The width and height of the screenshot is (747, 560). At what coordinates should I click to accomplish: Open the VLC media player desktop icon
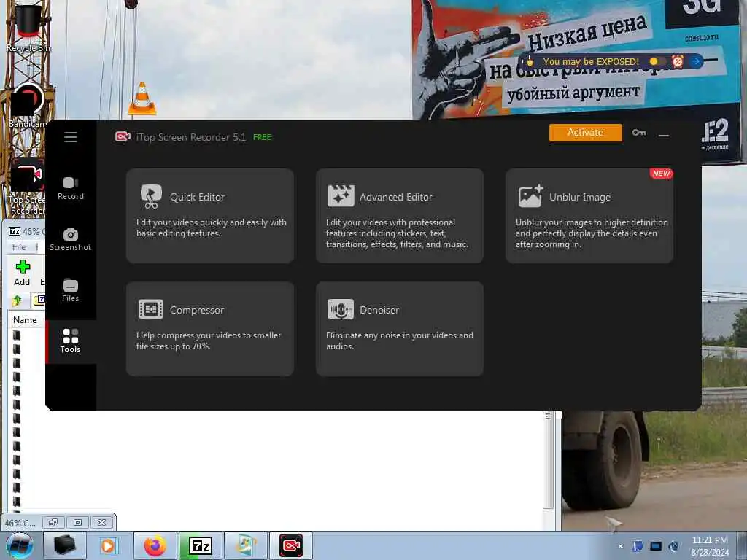[142, 98]
